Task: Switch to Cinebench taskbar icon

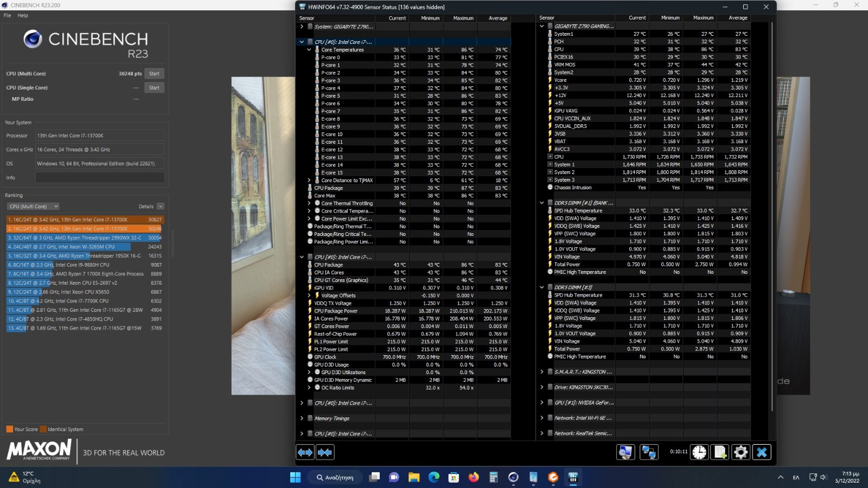Action: [513, 477]
